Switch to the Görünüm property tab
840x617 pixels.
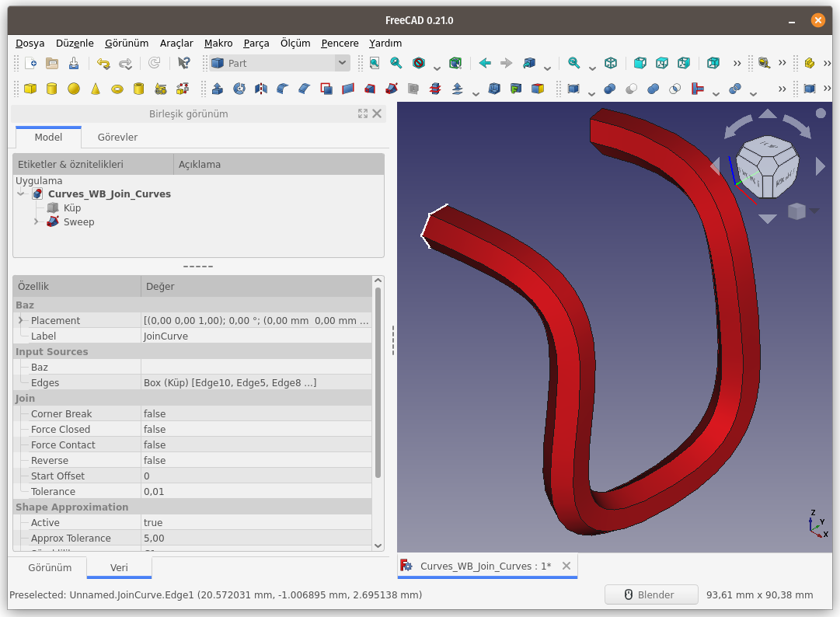(x=50, y=567)
